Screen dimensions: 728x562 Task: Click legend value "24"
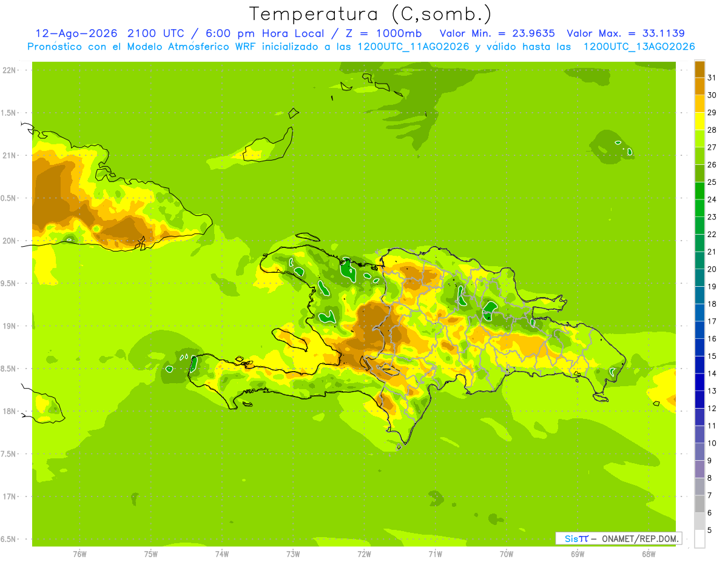tap(712, 199)
